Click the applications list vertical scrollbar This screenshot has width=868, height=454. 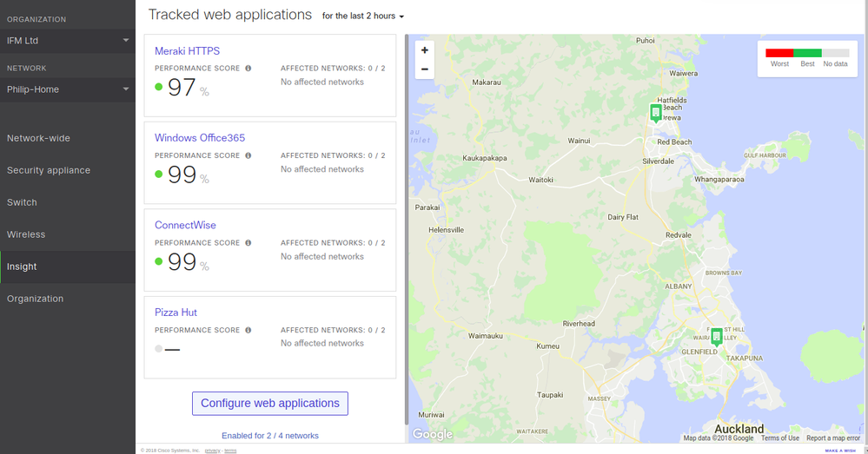coord(407,229)
